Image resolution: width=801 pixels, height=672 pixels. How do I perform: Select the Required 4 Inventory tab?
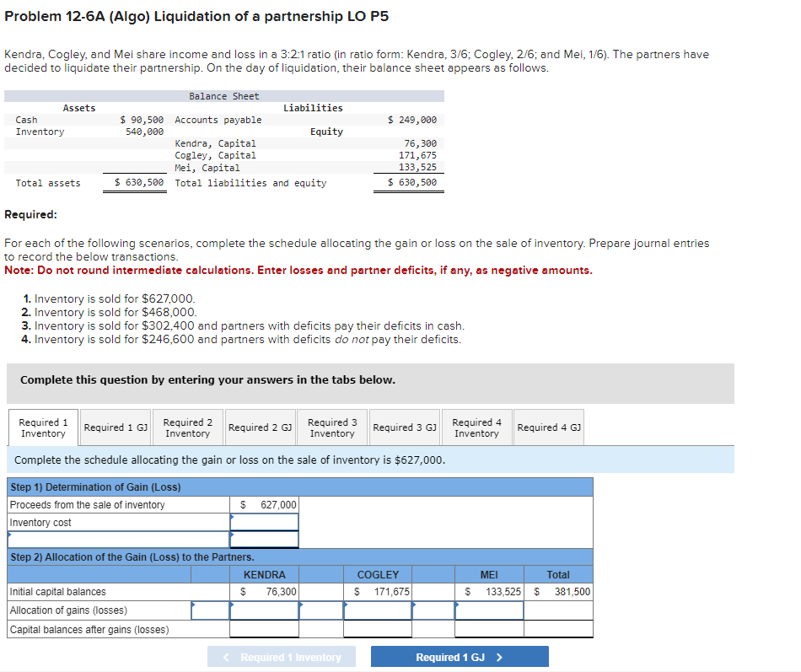[476, 427]
